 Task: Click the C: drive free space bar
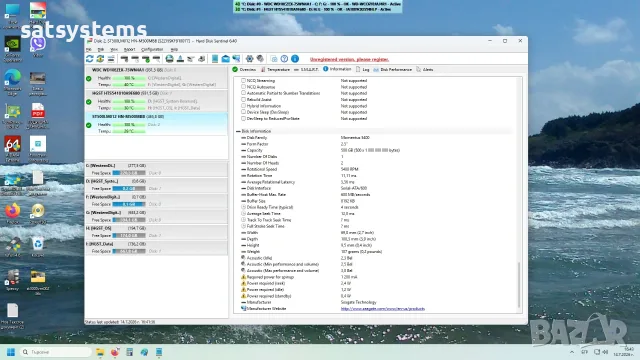pyautogui.click(x=129, y=173)
